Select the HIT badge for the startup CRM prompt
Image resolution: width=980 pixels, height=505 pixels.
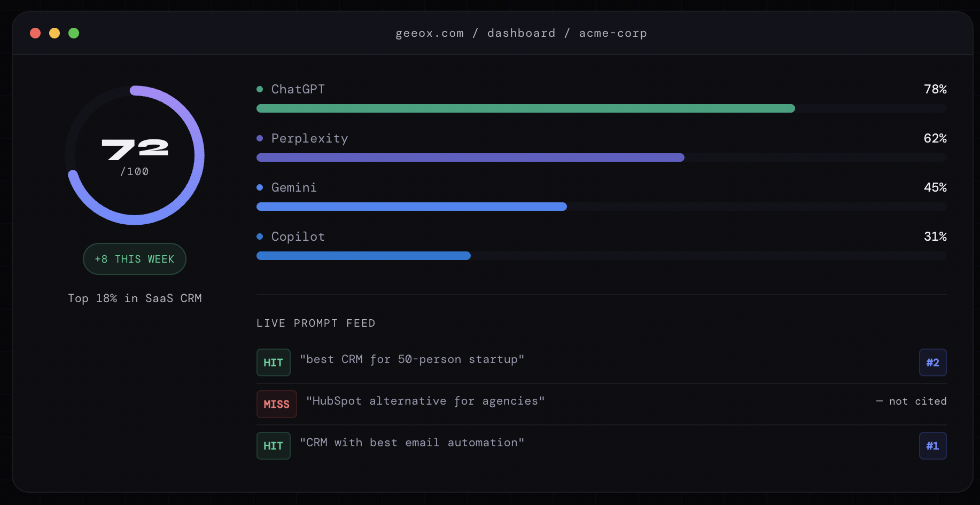pos(273,362)
